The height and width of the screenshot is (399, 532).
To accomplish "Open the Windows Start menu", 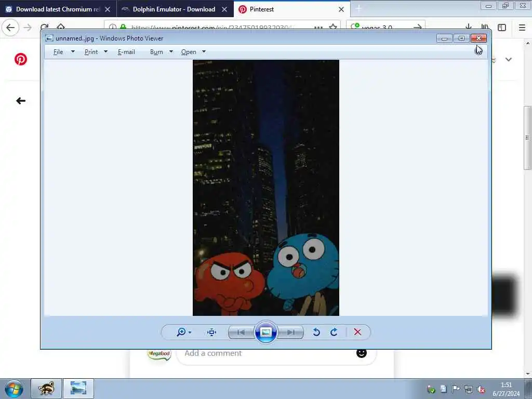I will pos(14,389).
